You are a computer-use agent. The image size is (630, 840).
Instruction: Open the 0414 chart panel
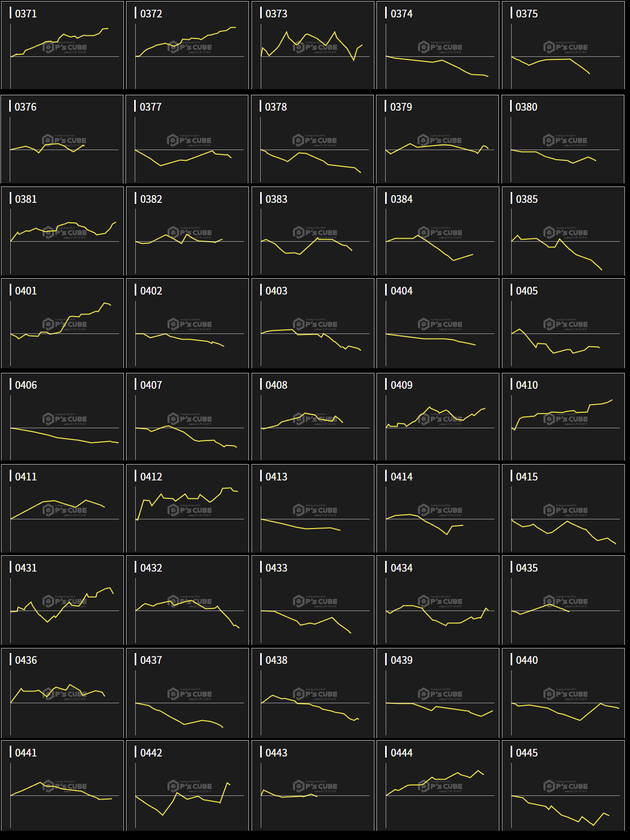click(438, 508)
